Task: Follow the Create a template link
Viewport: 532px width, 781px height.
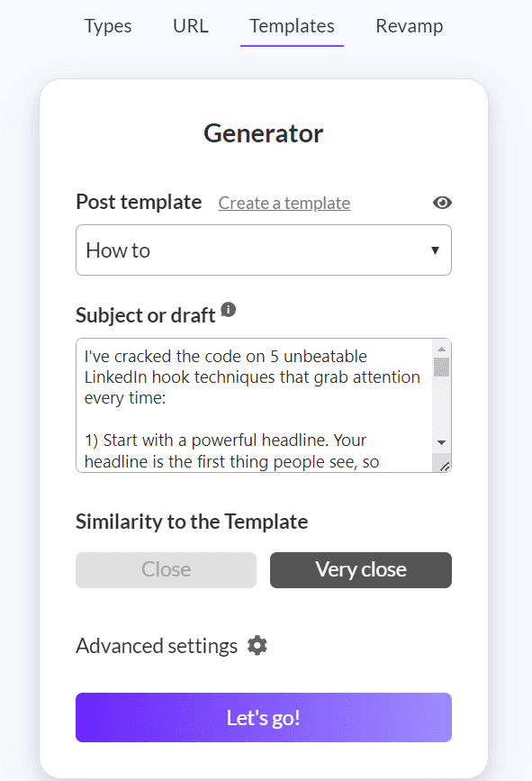Action: (x=284, y=204)
